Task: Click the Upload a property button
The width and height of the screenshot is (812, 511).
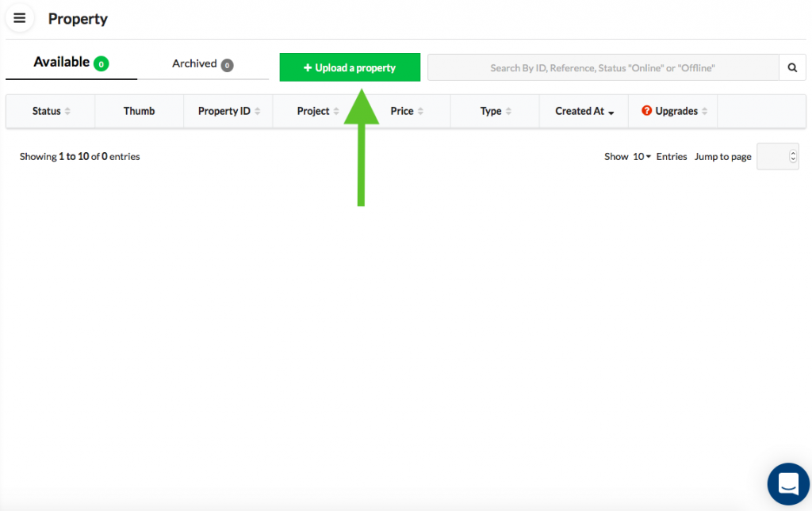Action: 349,67
